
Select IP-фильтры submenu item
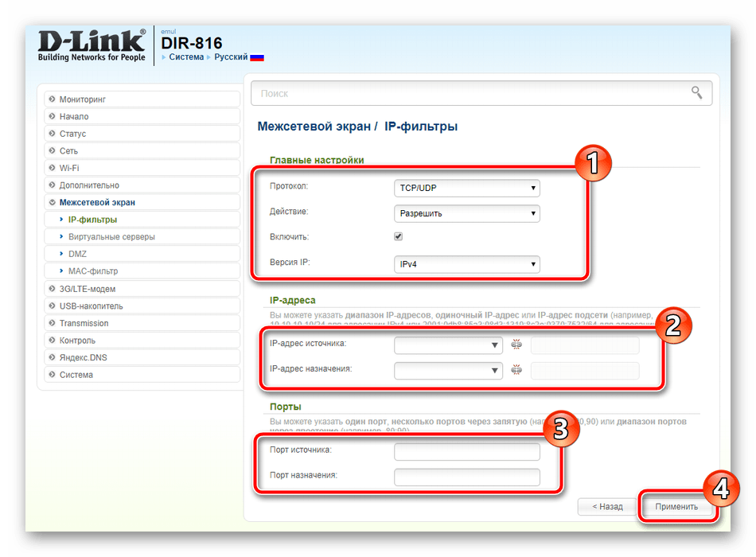142,220
